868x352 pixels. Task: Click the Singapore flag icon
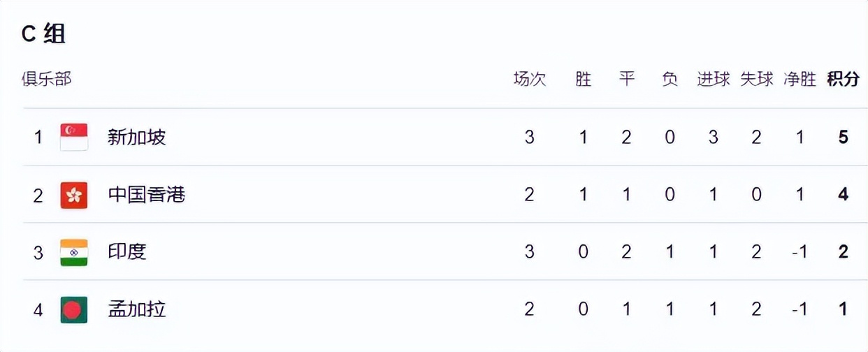pos(74,137)
